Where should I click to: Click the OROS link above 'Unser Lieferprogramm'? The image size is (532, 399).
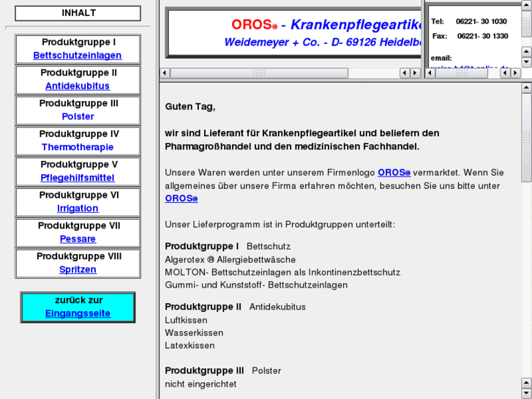click(181, 198)
